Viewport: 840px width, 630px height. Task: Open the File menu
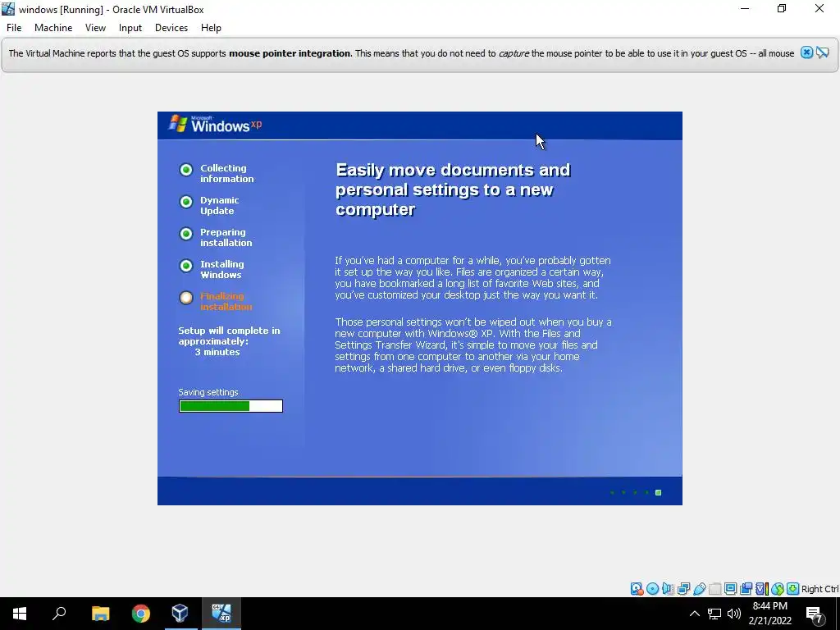(x=14, y=28)
